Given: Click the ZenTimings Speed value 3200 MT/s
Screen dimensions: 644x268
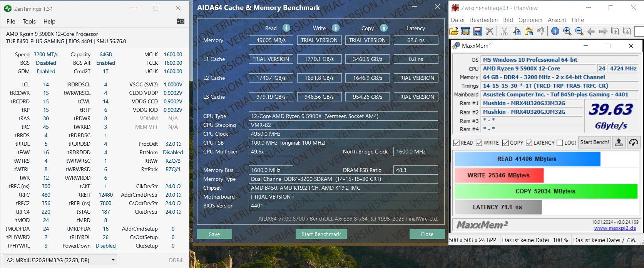Looking at the screenshot, I should tap(46, 54).
